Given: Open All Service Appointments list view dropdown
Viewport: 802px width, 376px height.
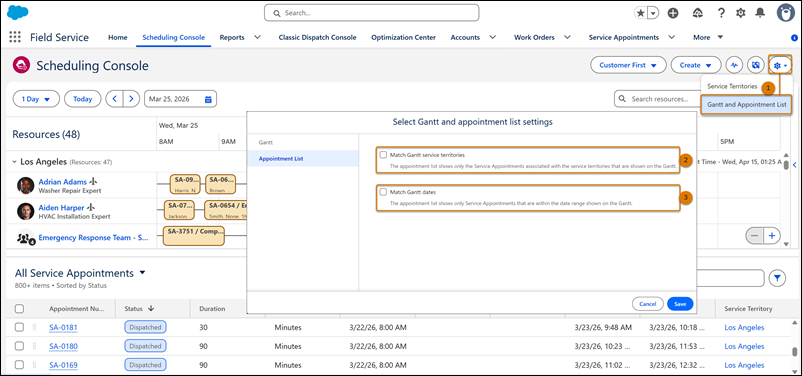Looking at the screenshot, I should [x=142, y=273].
